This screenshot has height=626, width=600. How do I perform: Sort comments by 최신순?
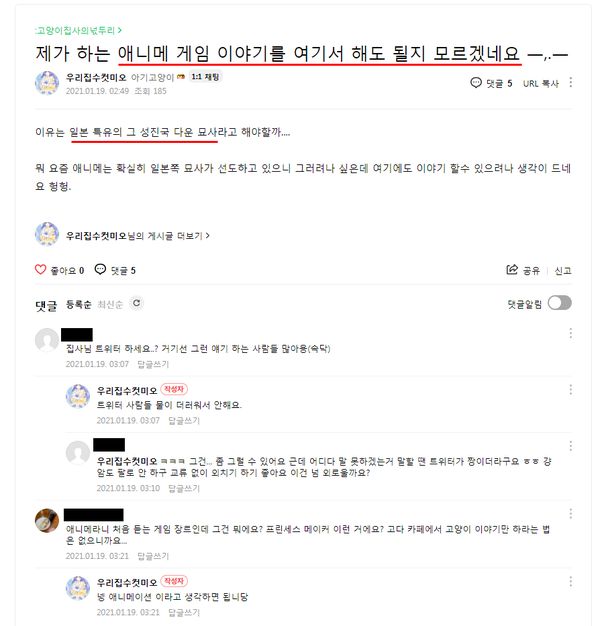[110, 305]
